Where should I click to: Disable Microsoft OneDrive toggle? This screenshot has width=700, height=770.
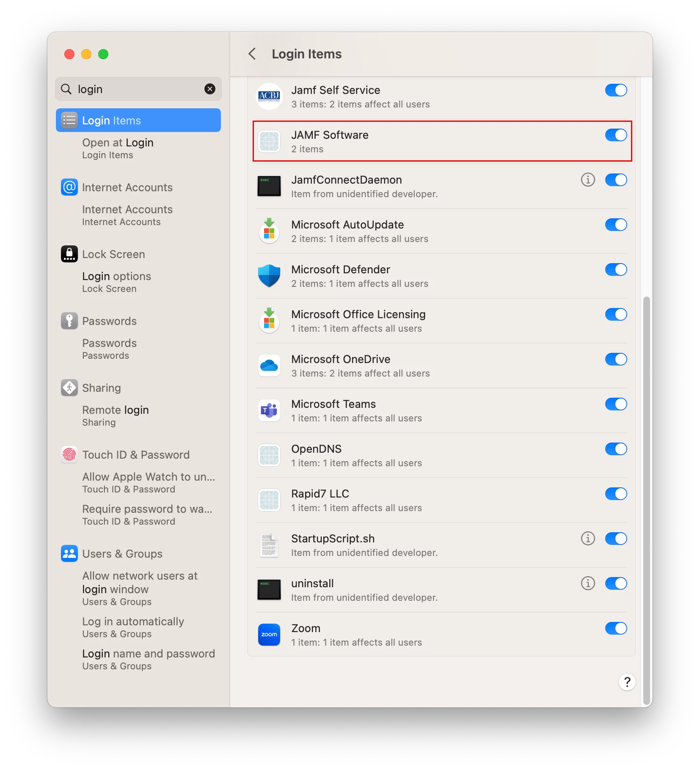(x=616, y=359)
